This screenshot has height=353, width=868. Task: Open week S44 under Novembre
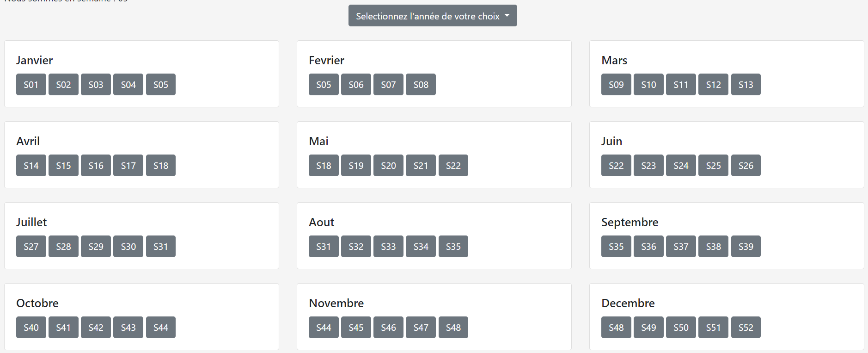coord(324,328)
